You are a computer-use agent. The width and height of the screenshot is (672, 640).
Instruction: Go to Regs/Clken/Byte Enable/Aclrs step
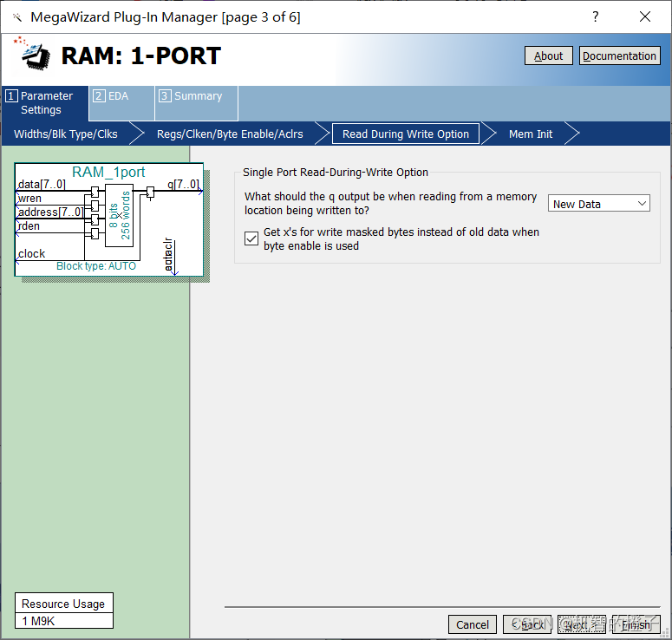230,134
